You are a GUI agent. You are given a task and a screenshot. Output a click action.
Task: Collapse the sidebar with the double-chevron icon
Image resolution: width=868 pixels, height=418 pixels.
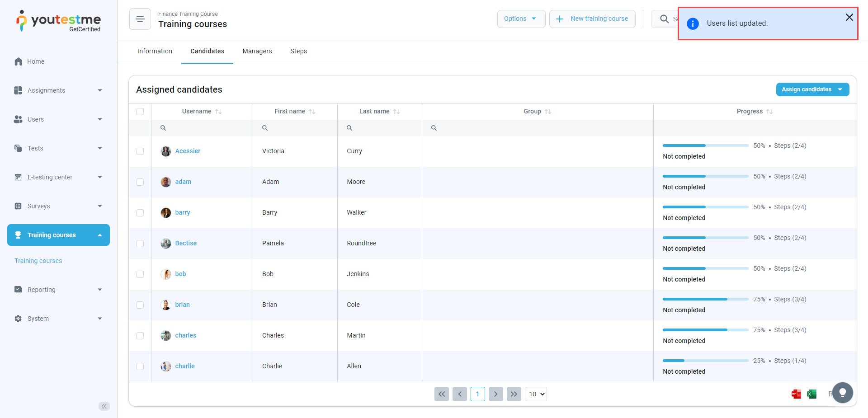click(104, 406)
